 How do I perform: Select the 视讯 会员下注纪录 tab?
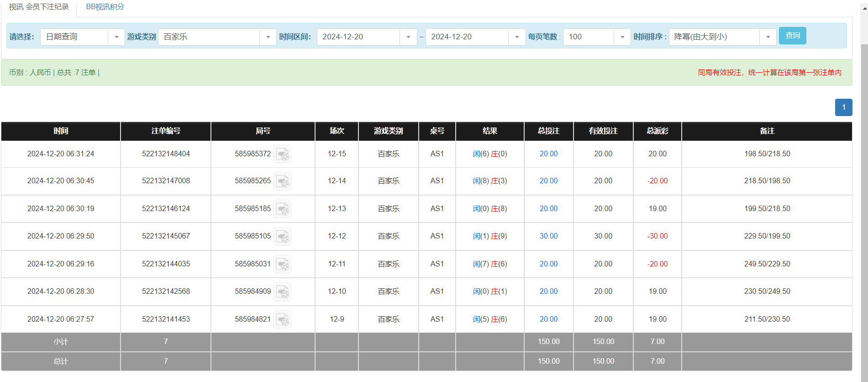tap(39, 7)
